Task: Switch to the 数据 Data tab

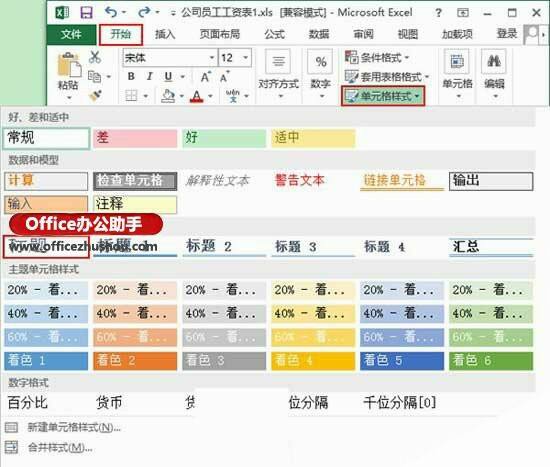Action: point(319,34)
